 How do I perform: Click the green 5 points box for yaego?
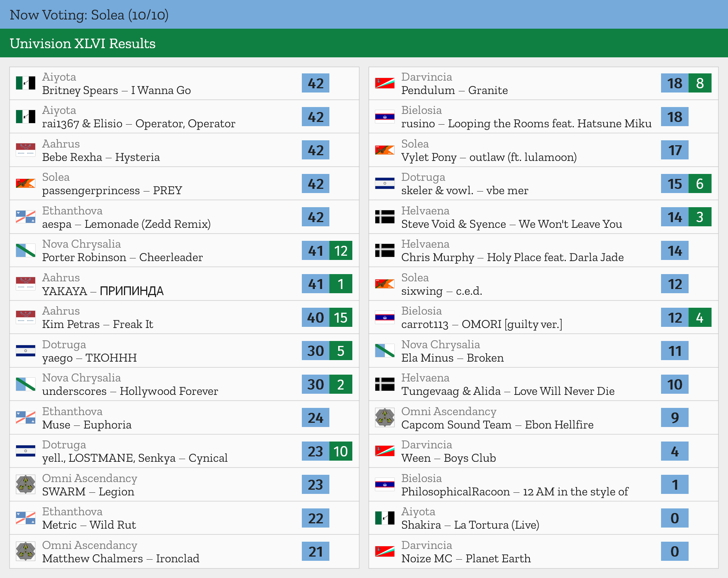341,351
